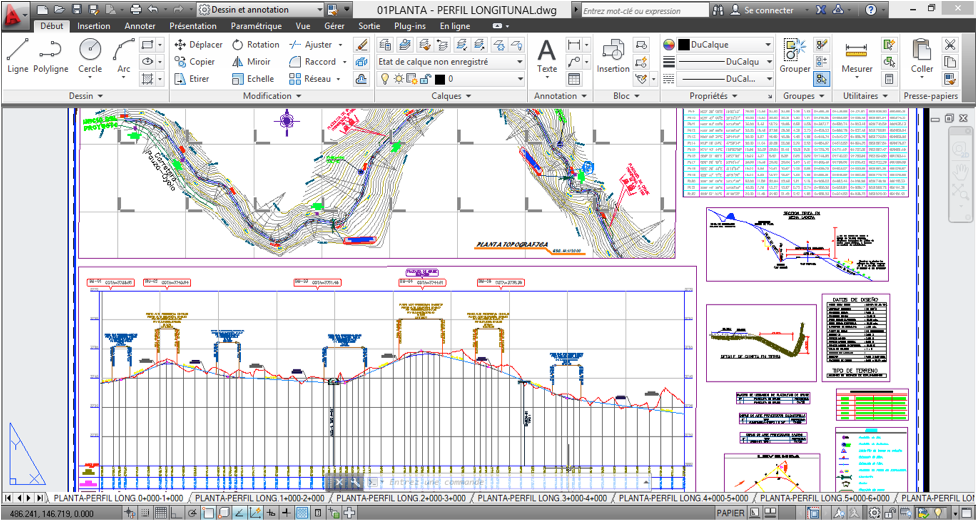Expand 'Etat de calque non enregistré' dropdown
The image size is (977, 521).
click(x=519, y=61)
